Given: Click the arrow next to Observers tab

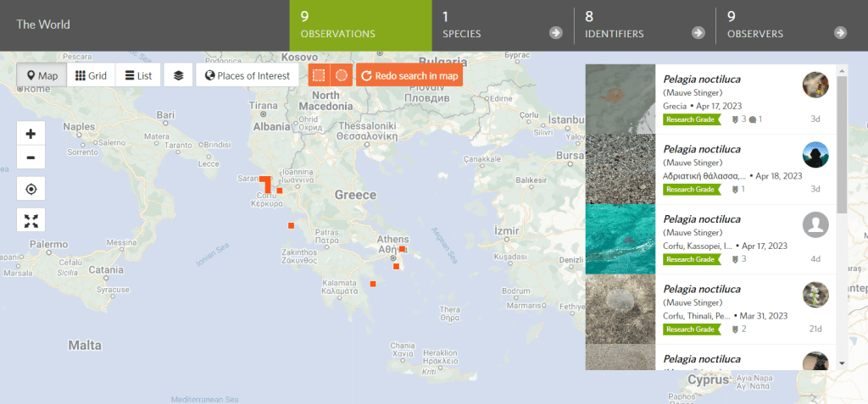Looking at the screenshot, I should click(x=840, y=33).
